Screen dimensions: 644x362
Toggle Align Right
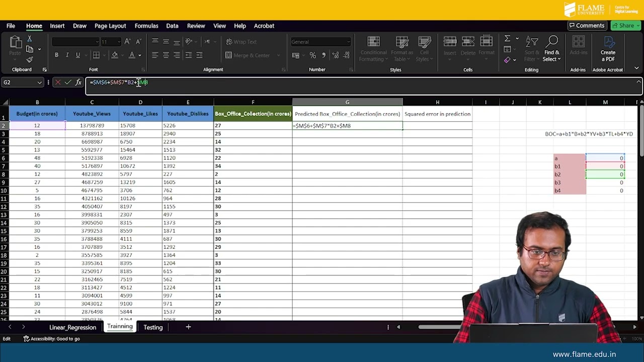click(x=177, y=55)
